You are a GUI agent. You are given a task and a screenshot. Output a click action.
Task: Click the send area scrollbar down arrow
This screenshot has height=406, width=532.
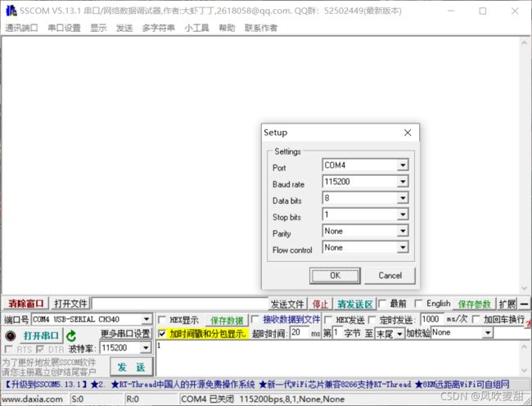click(524, 370)
